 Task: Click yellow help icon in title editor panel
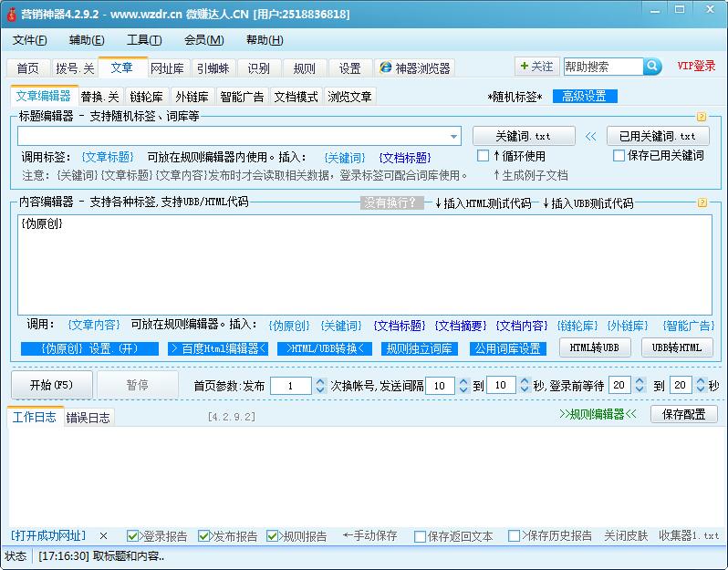point(702,117)
